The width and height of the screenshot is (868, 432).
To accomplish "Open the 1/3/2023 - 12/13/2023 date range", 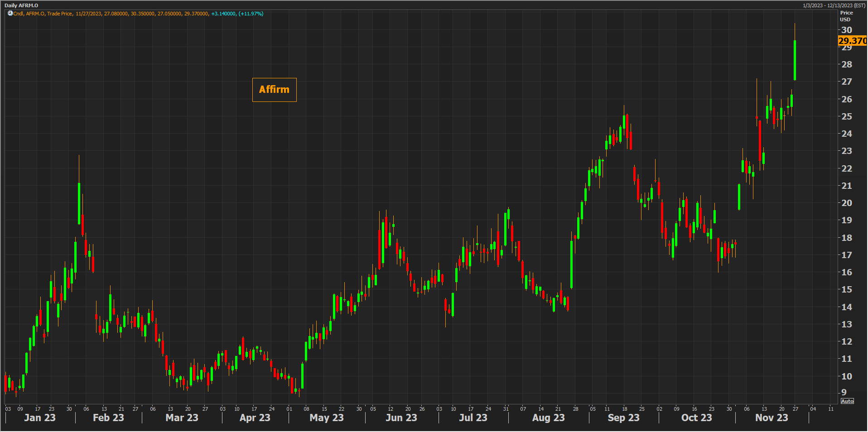I will point(834,5).
